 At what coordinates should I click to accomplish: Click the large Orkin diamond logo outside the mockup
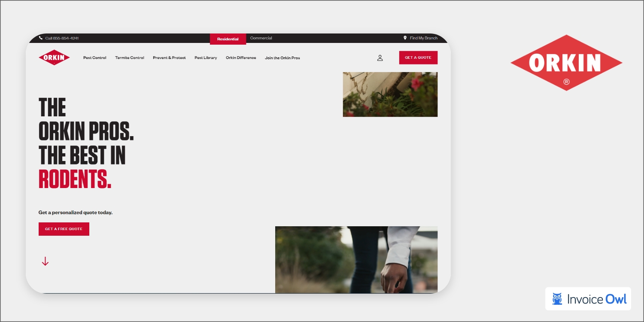[x=566, y=63]
